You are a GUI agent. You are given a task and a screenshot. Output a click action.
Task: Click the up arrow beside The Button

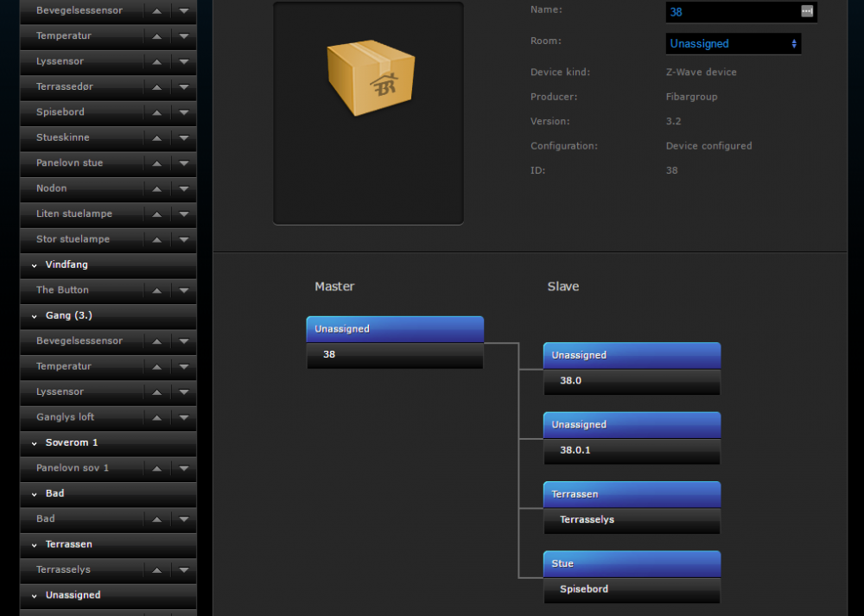click(156, 290)
